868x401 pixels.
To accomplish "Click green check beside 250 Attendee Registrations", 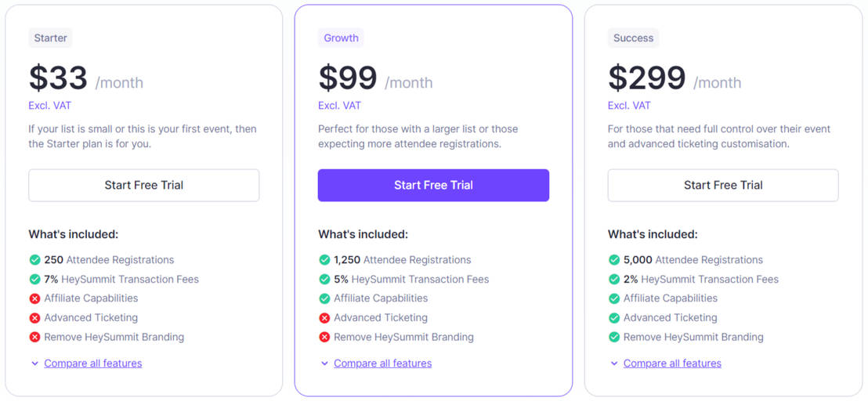I will coord(34,260).
